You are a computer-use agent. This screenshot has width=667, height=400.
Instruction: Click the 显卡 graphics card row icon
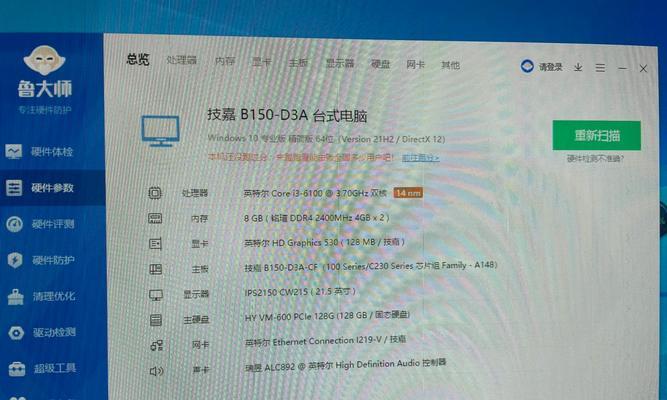(x=155, y=244)
